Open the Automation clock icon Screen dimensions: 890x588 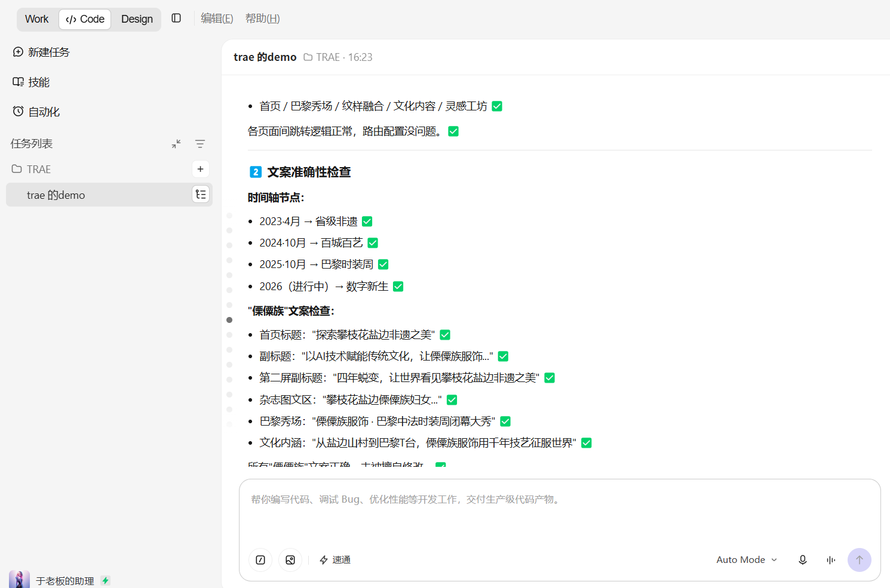[18, 111]
